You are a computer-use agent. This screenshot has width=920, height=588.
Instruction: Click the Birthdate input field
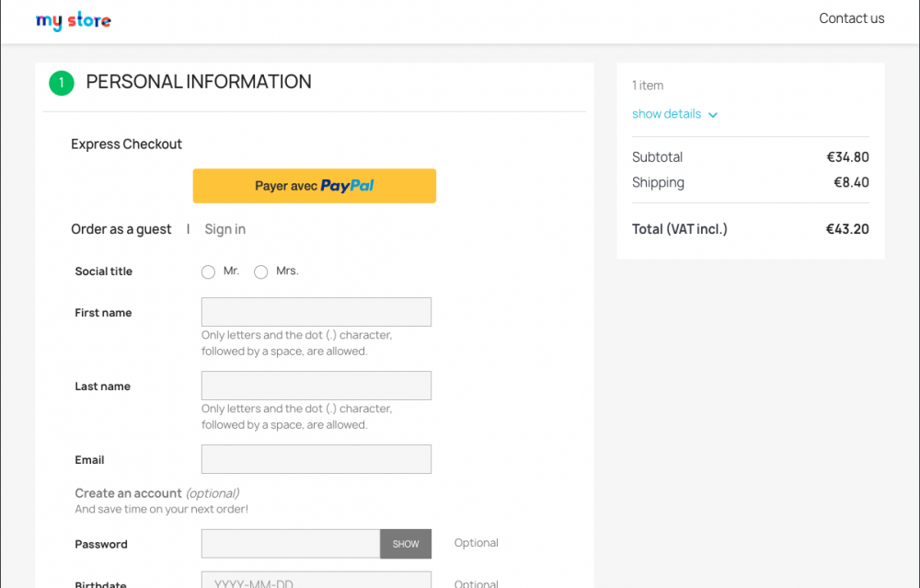click(316, 581)
